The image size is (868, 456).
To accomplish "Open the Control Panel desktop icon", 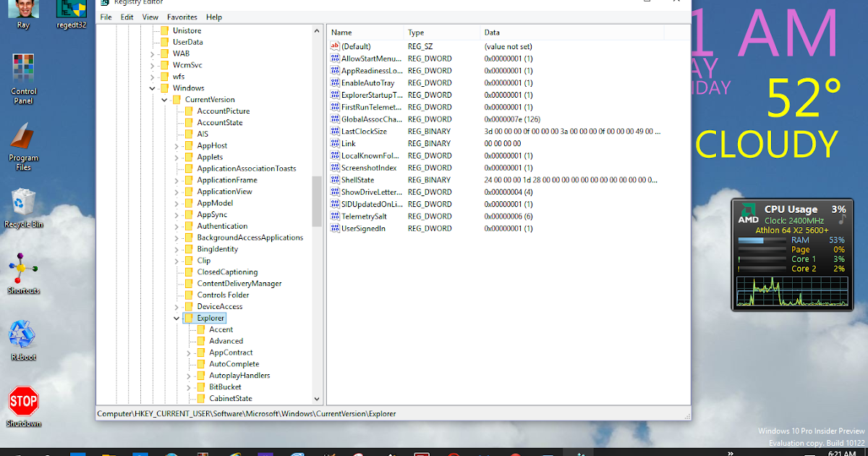I will pyautogui.click(x=23, y=78).
